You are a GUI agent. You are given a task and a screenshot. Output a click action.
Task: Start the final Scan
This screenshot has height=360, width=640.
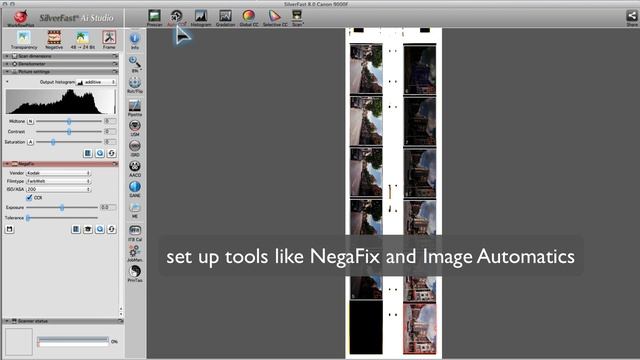297,18
